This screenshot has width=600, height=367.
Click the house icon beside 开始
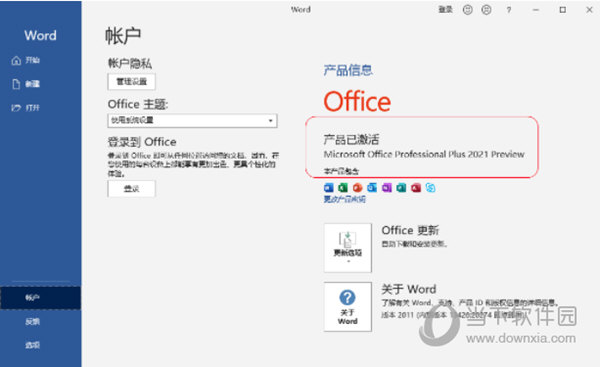[x=16, y=60]
